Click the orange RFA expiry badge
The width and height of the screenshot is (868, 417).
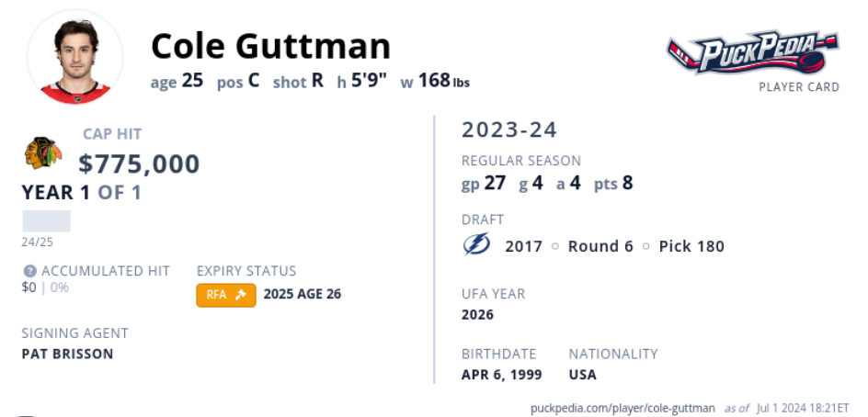point(226,295)
